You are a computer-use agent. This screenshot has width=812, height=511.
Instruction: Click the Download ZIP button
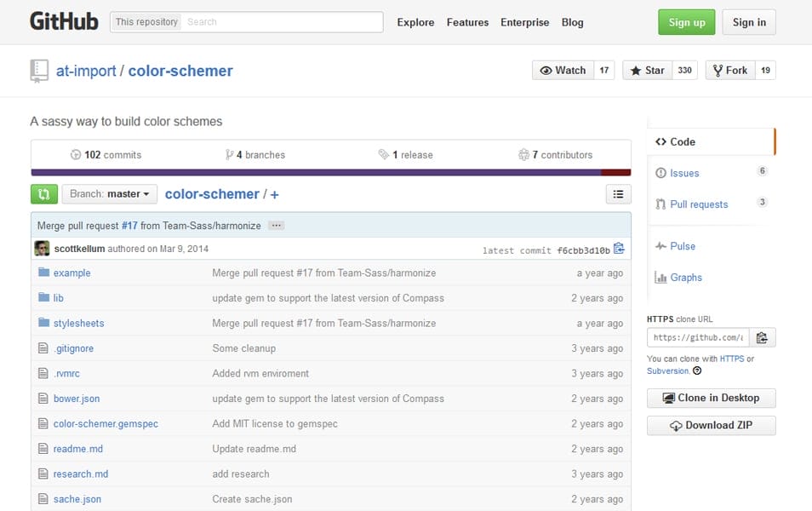pyautogui.click(x=711, y=425)
